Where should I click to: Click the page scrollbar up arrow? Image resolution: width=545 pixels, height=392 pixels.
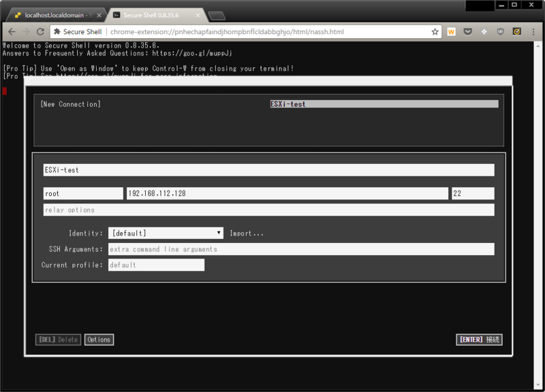click(538, 46)
